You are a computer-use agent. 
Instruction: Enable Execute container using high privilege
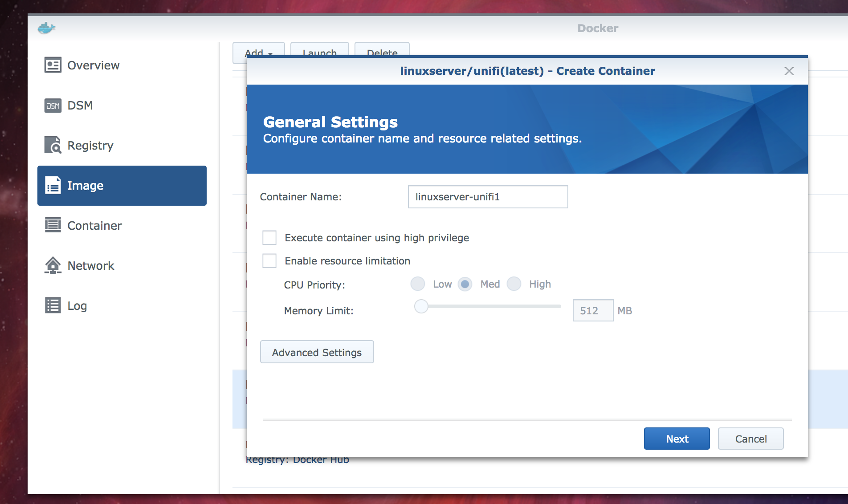269,238
